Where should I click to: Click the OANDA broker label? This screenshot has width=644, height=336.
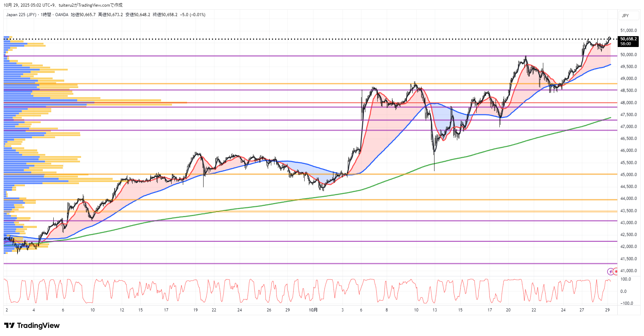pyautogui.click(x=62, y=15)
